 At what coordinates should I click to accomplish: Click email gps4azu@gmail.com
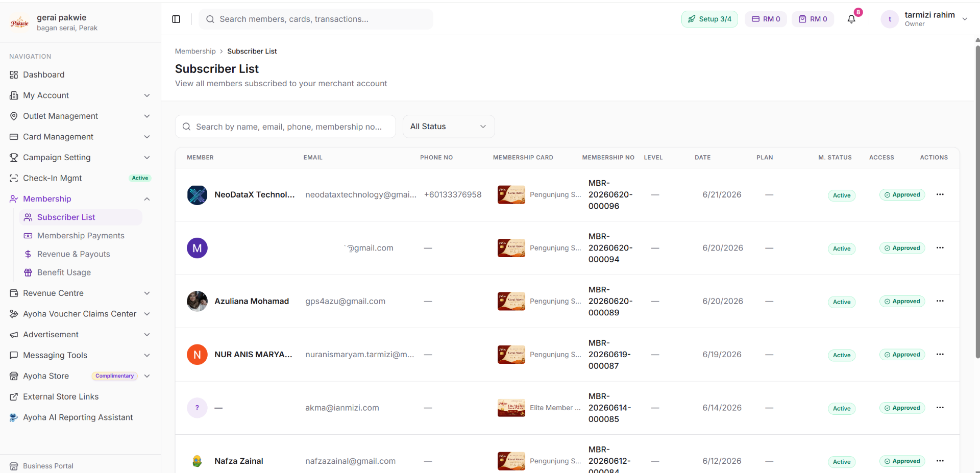pyautogui.click(x=345, y=301)
